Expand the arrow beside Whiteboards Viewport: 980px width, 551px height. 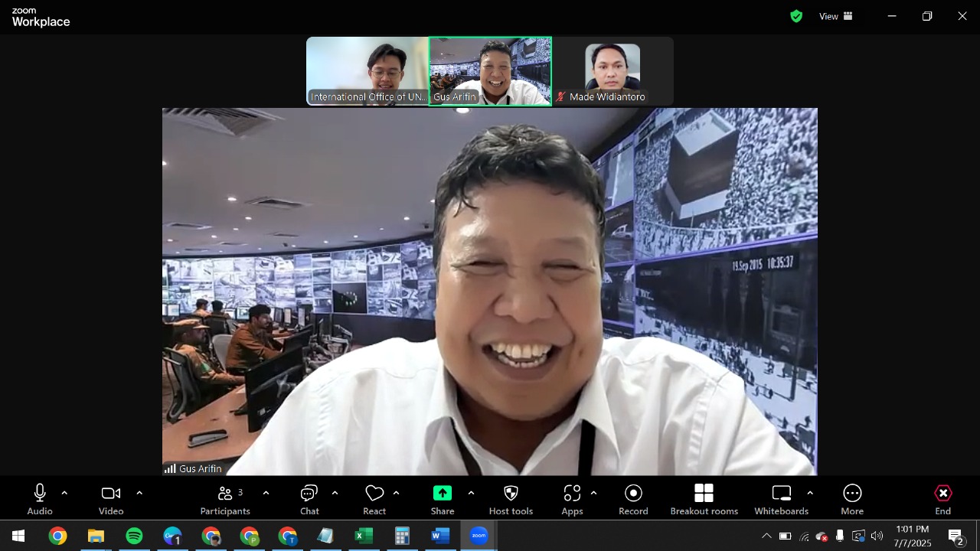pyautogui.click(x=810, y=494)
